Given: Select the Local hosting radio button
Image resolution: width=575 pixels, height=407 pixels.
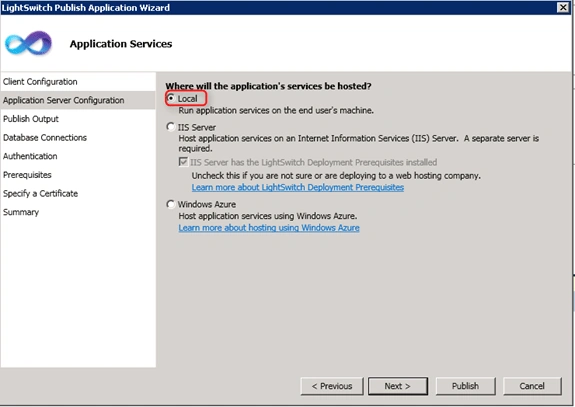Looking at the screenshot, I should pyautogui.click(x=171, y=98).
